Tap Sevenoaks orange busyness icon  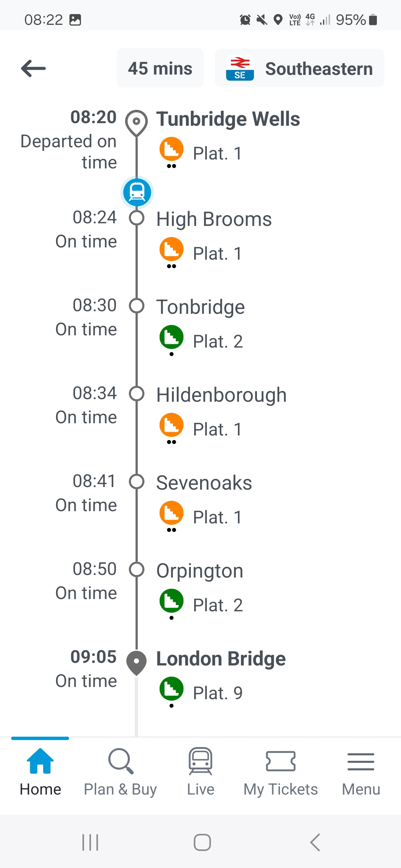coord(171,513)
